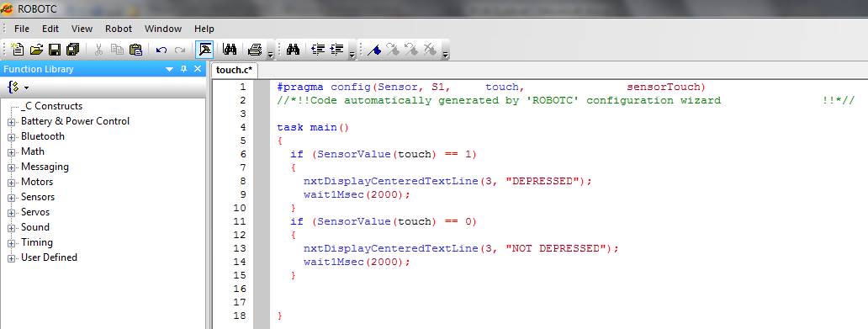Print the file with the printer icon

pyautogui.click(x=255, y=50)
